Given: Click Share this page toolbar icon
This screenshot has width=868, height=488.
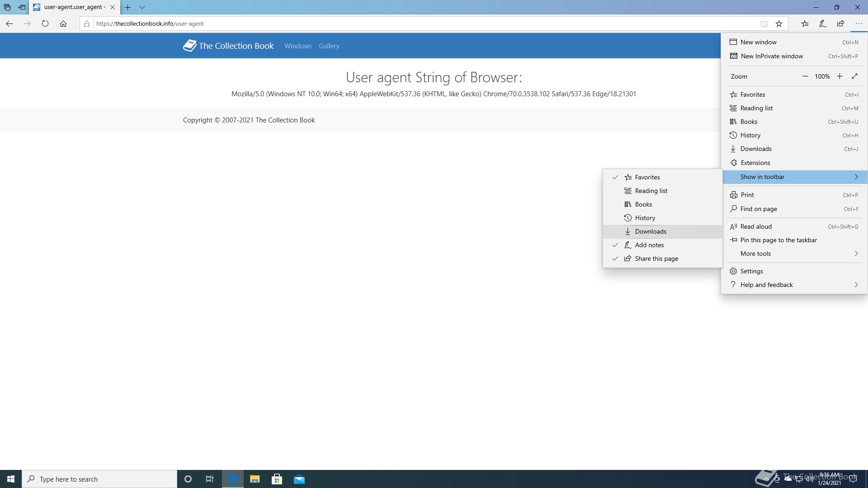Looking at the screenshot, I should point(840,23).
